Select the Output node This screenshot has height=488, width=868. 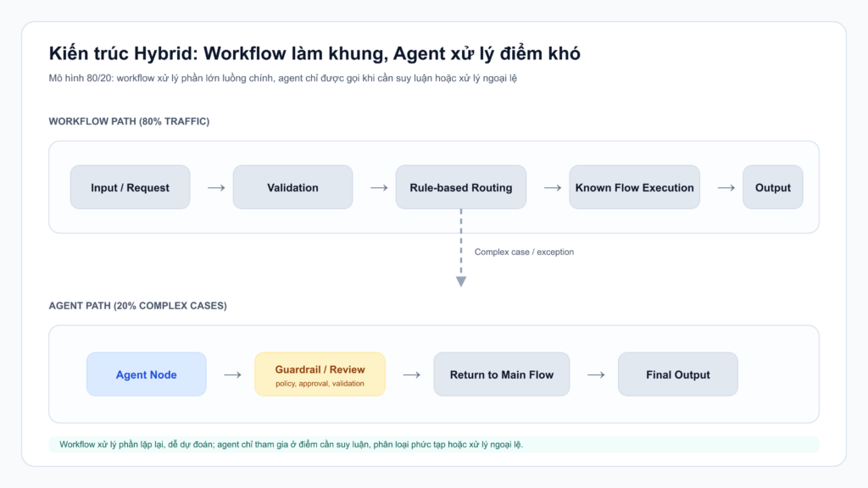[x=772, y=186]
